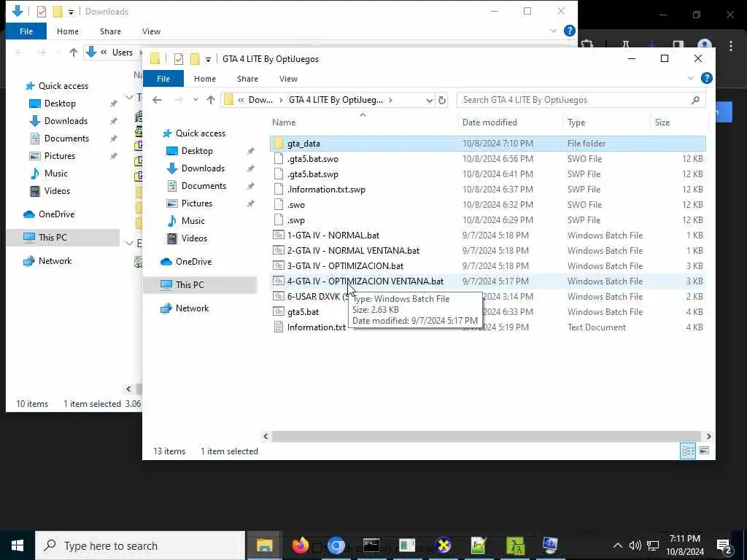Open File Explorer from the taskbar
Screen dimensions: 747x560
coord(264,545)
